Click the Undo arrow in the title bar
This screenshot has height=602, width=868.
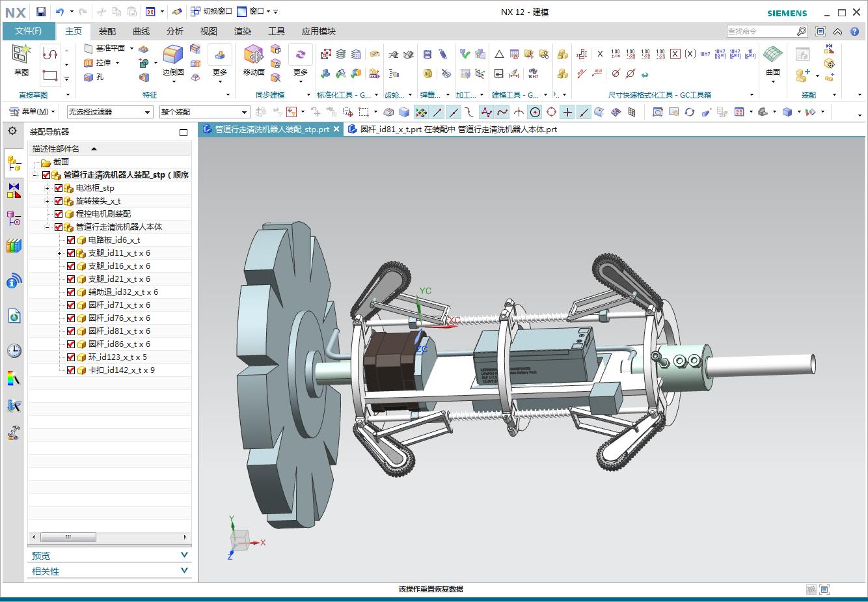tap(60, 11)
